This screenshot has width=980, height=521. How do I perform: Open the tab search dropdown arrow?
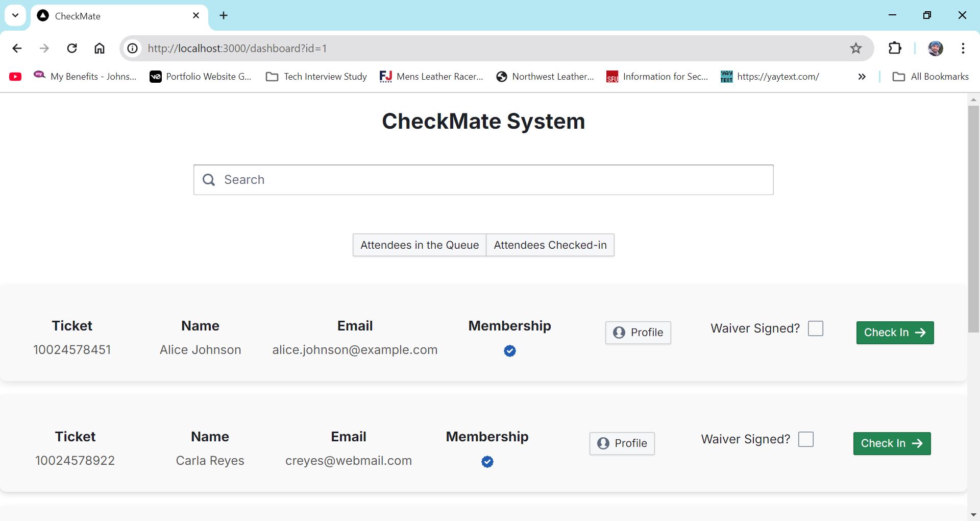[15, 15]
